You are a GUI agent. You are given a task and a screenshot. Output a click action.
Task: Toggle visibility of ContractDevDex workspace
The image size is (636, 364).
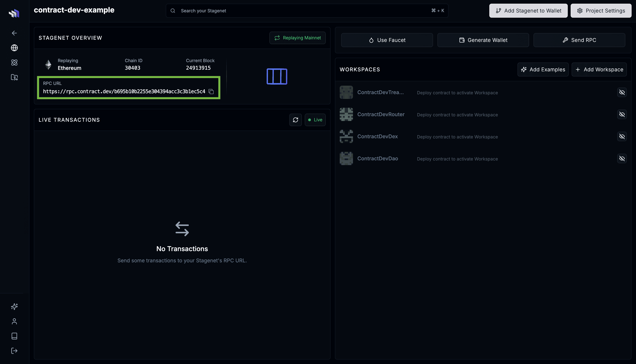point(622,136)
